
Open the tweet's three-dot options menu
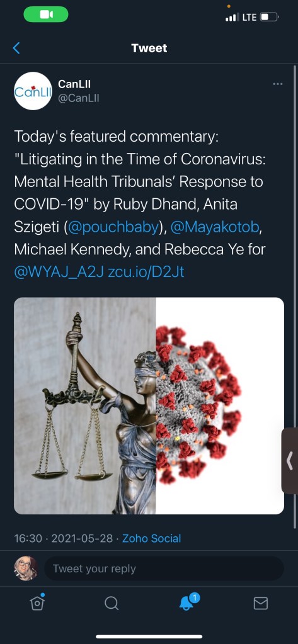(277, 84)
